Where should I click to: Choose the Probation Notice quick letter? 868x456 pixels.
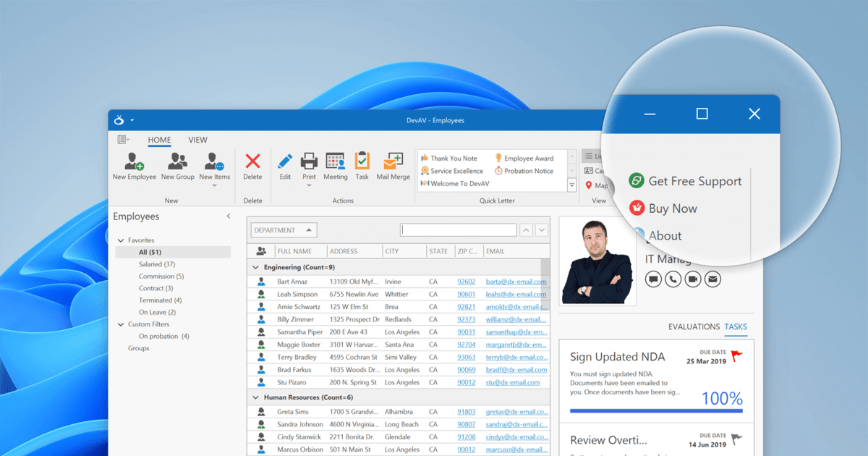[x=524, y=171]
